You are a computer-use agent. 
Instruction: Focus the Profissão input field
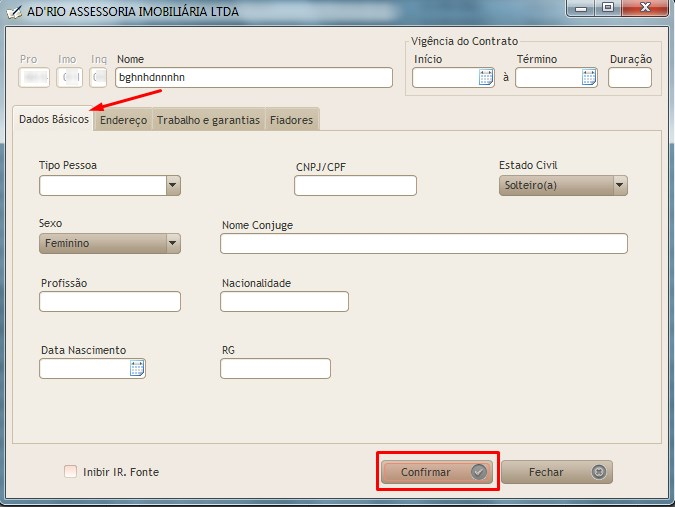[x=110, y=301]
